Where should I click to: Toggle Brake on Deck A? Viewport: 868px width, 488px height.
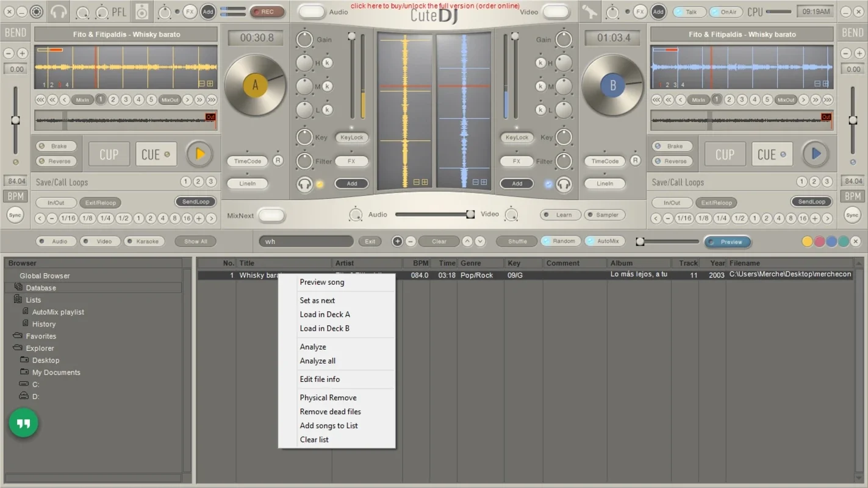(x=56, y=146)
